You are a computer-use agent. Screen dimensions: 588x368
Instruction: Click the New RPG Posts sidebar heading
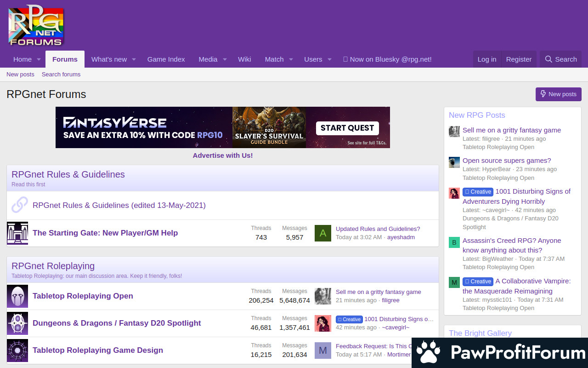tap(477, 115)
